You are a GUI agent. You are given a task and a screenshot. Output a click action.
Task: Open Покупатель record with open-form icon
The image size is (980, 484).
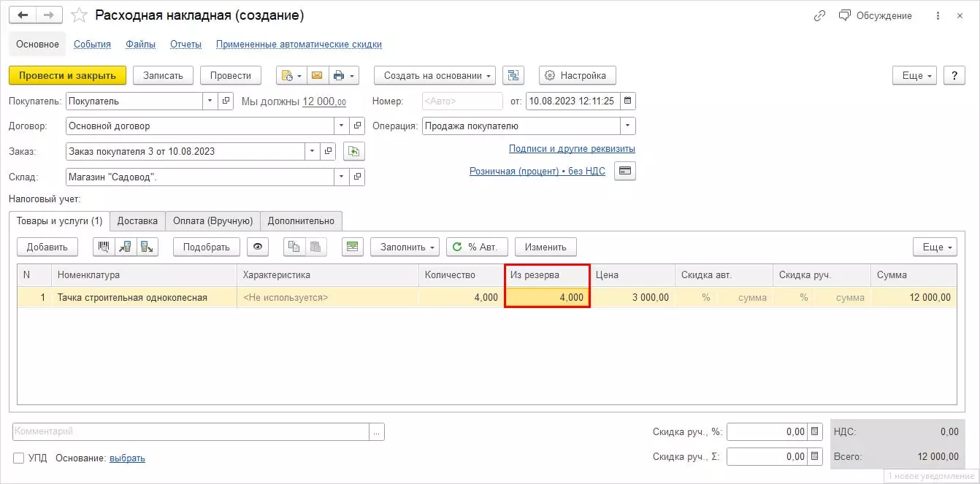226,101
